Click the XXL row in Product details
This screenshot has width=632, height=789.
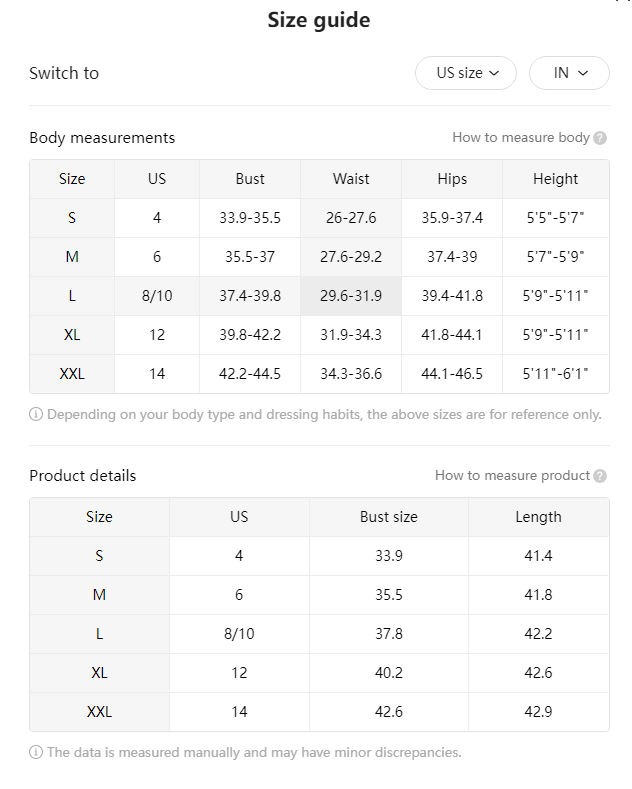[x=320, y=712]
